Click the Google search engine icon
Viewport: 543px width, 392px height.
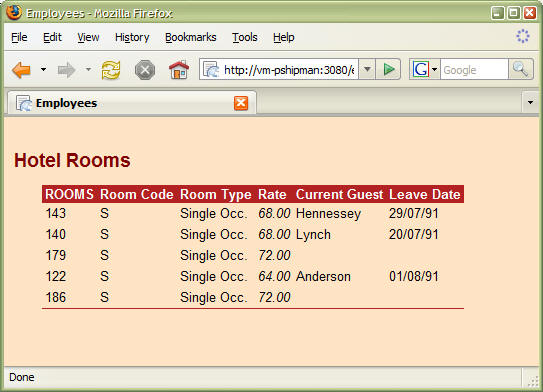[420, 70]
